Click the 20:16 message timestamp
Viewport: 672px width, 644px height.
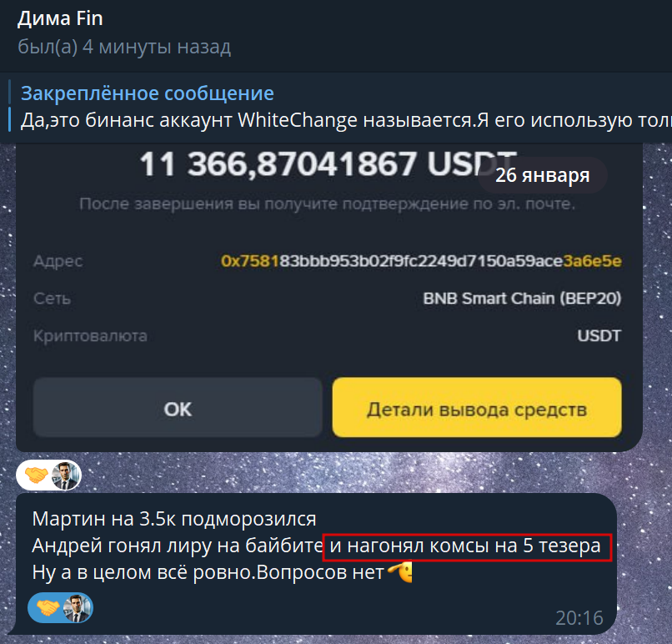click(x=579, y=618)
